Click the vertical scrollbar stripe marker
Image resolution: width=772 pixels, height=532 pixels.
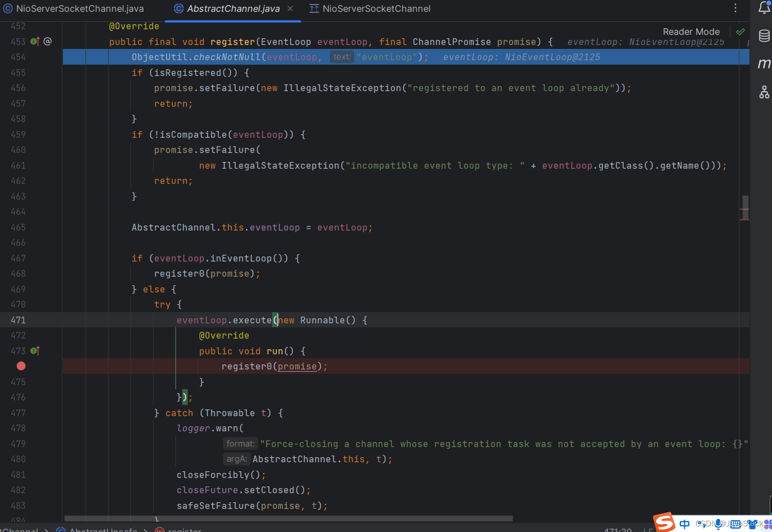point(745,208)
